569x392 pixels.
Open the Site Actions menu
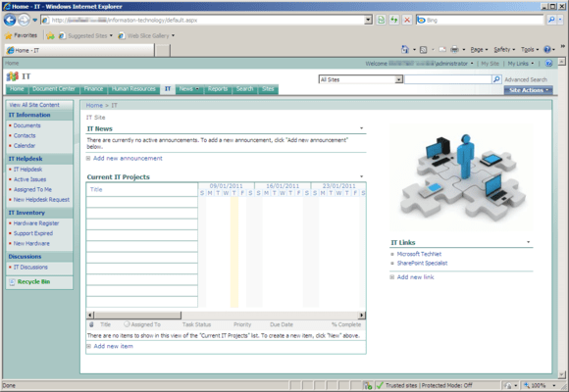point(529,90)
